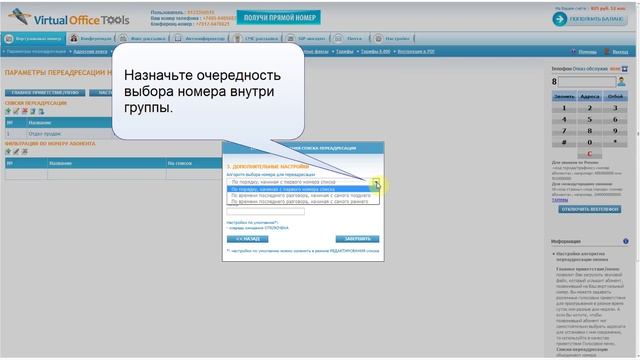This screenshot has height=360, width=640.
Task: Click the Адреса button on webphone
Action: click(589, 96)
